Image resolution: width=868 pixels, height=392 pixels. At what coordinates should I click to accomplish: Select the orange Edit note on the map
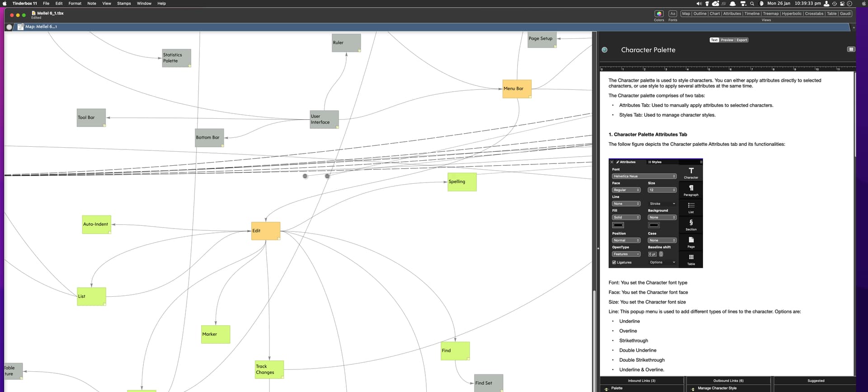tap(265, 231)
